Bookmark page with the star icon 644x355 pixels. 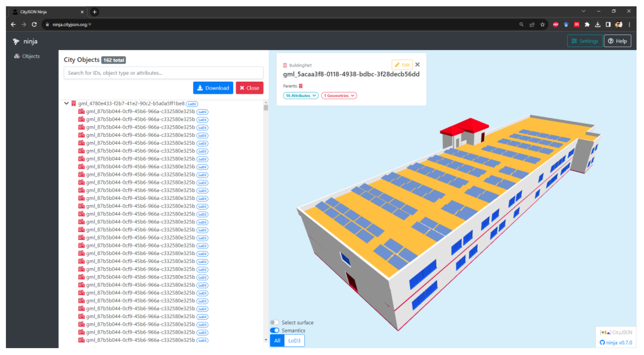click(x=542, y=24)
